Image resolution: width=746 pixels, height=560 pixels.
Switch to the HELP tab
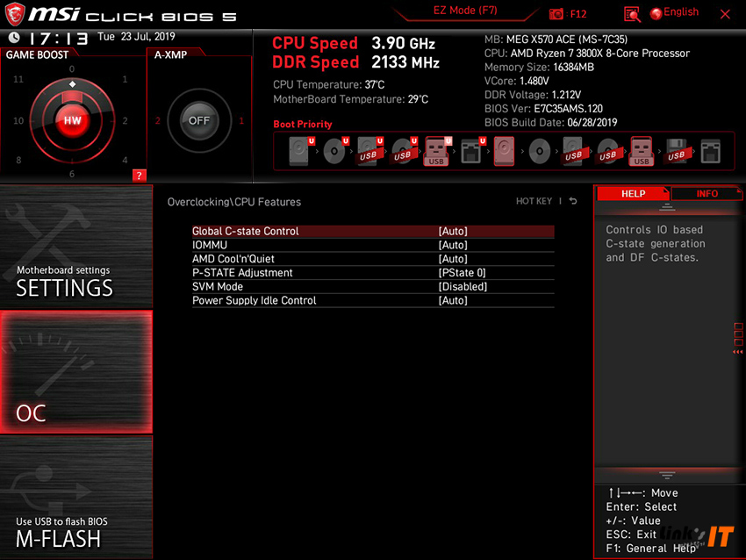[633, 194]
